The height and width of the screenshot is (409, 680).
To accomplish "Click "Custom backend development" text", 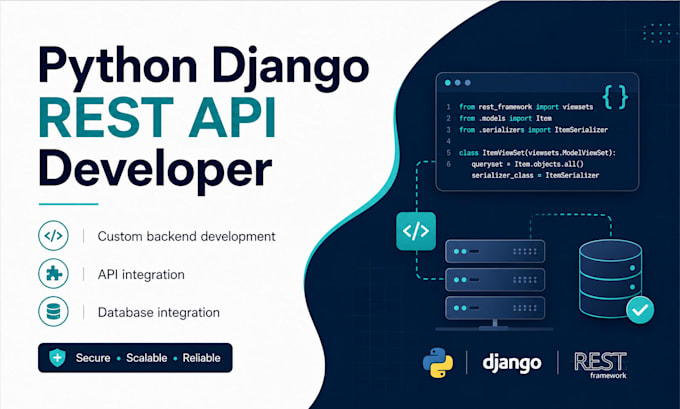I will click(x=186, y=236).
